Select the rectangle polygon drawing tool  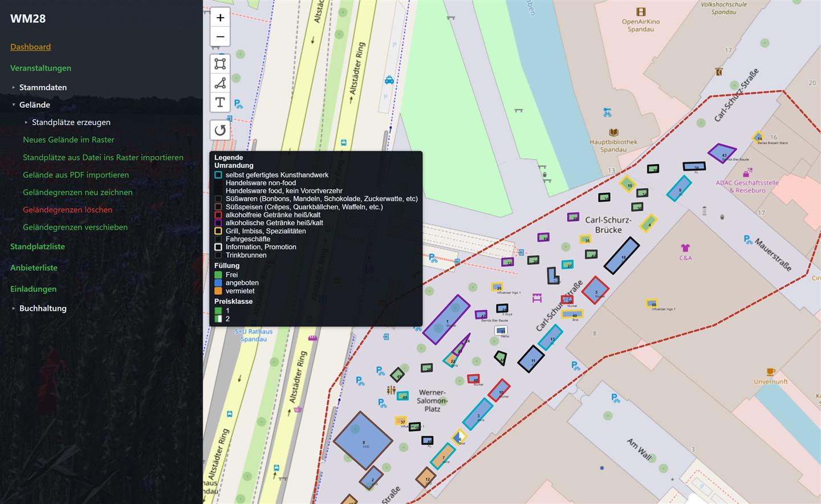220,64
